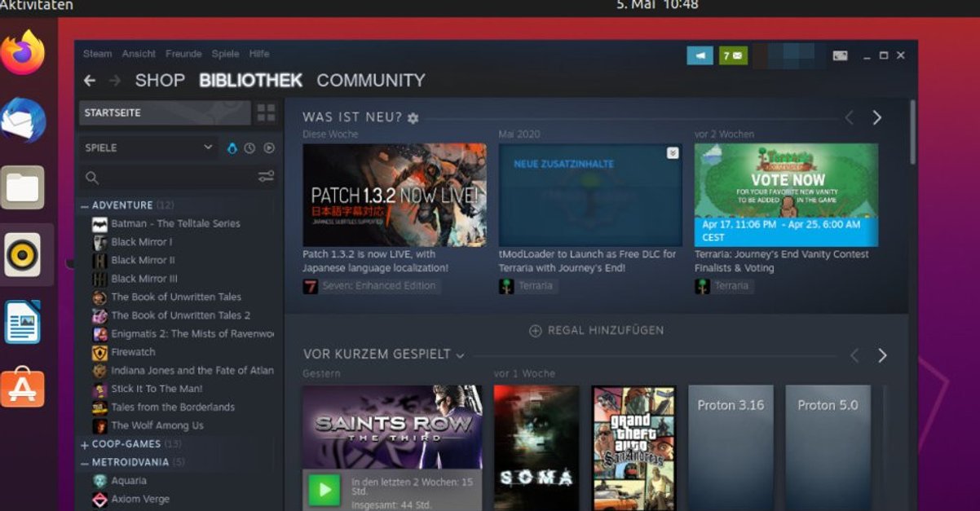Viewport: 980px width, 511px height.
Task: Open the blue announcements megaphone icon
Action: coord(700,55)
